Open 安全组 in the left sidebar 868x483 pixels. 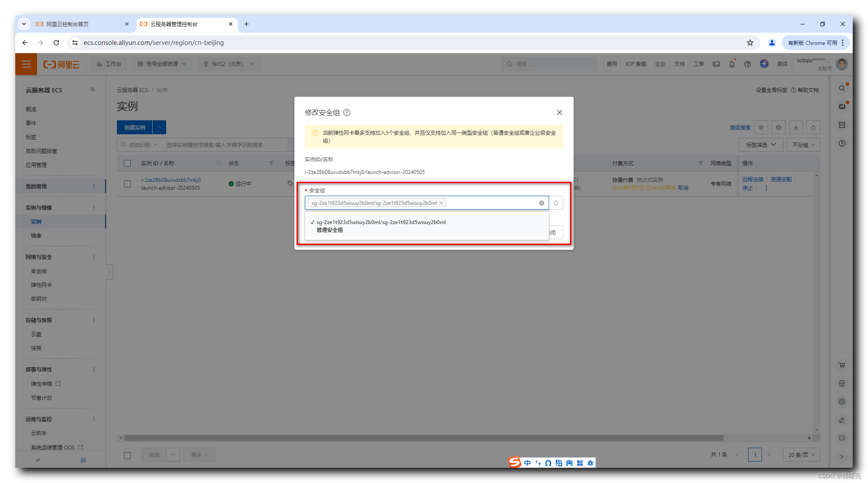(x=39, y=271)
